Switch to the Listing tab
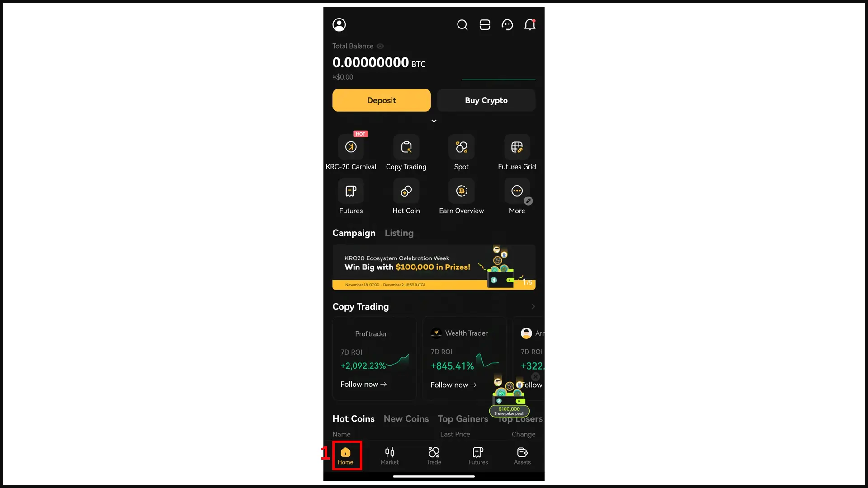Screen dimensions: 868x488 coord(400,233)
